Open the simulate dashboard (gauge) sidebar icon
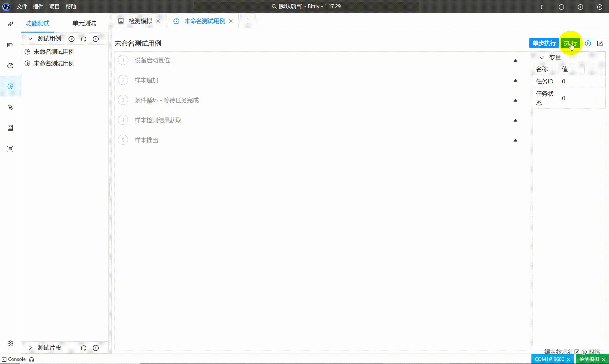The image size is (609, 364). click(10, 66)
